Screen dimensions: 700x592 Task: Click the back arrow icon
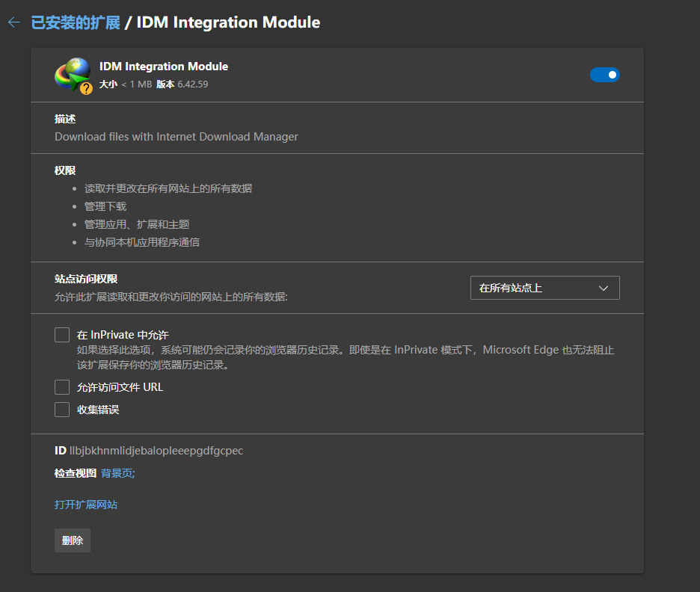(13, 22)
